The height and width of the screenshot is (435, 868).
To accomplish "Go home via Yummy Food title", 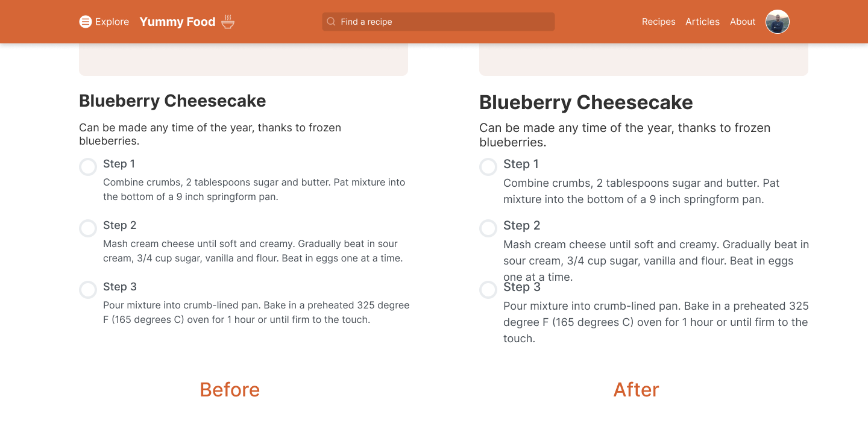I will click(177, 22).
